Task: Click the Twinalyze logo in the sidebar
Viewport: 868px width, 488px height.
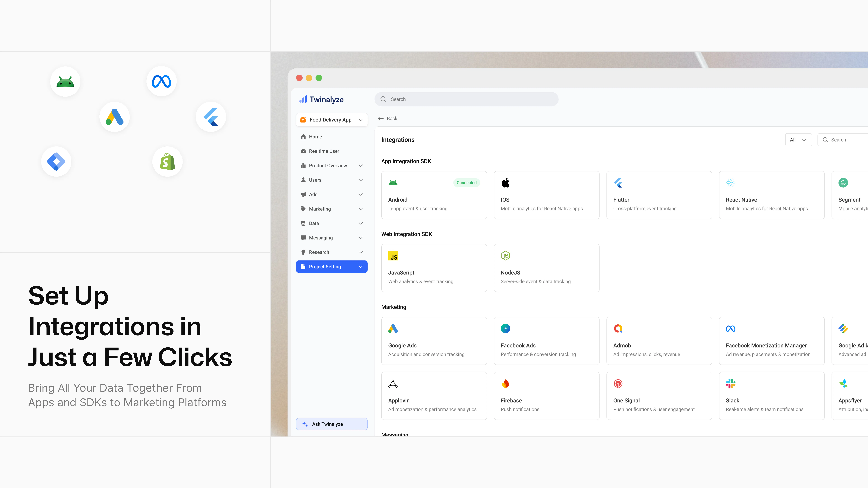Action: pyautogui.click(x=321, y=99)
